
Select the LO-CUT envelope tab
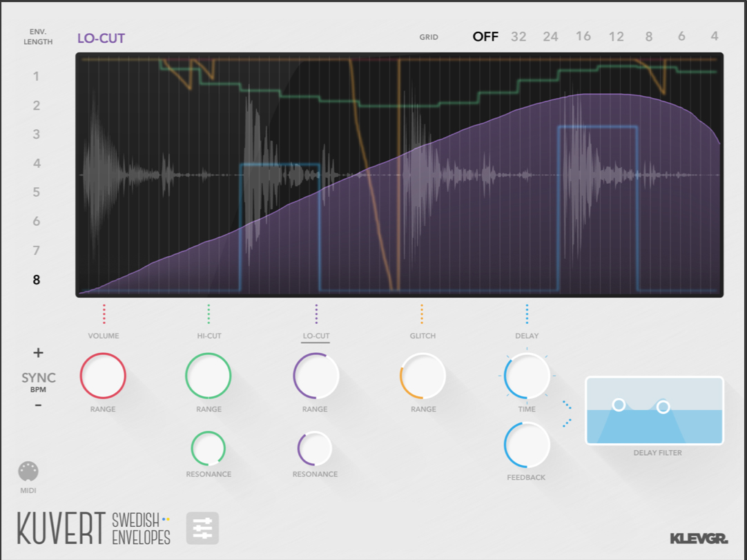click(316, 336)
